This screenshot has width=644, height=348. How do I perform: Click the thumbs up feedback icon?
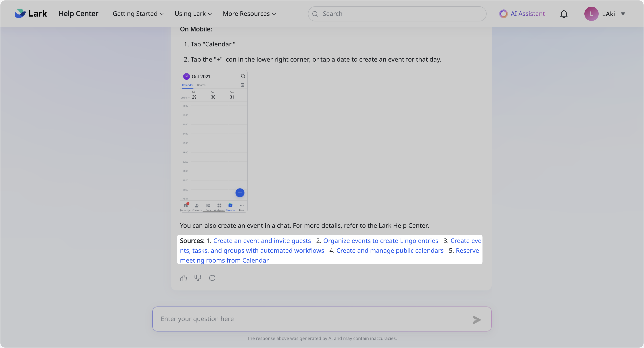184,278
